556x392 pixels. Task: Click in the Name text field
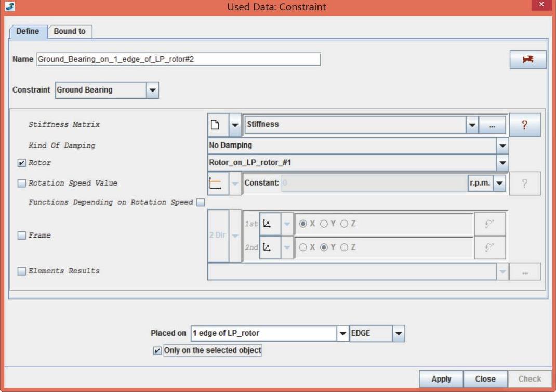(x=178, y=59)
